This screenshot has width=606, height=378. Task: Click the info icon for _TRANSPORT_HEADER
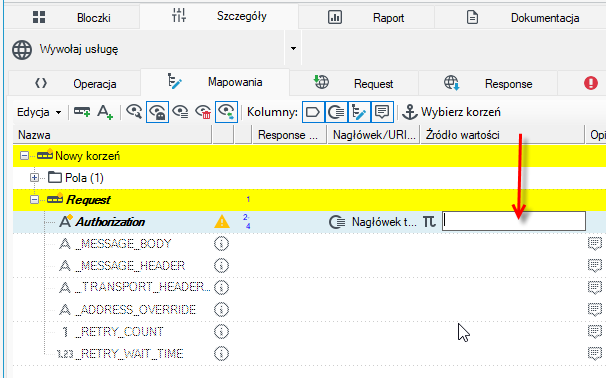(221, 288)
